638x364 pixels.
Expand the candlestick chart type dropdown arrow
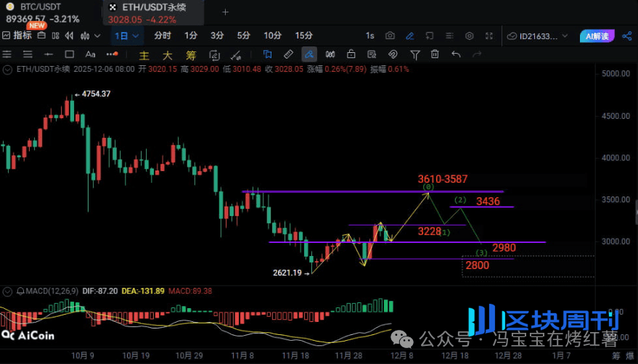click(97, 36)
